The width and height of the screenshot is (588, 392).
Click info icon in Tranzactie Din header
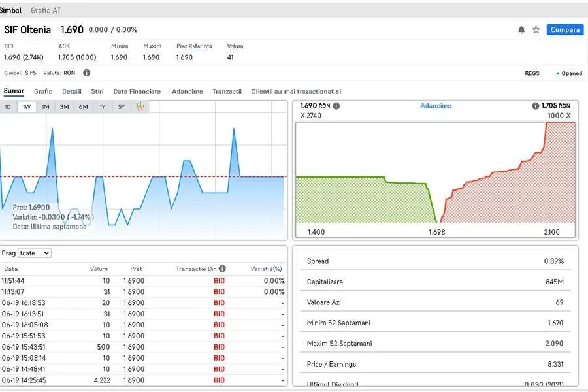[222, 269]
